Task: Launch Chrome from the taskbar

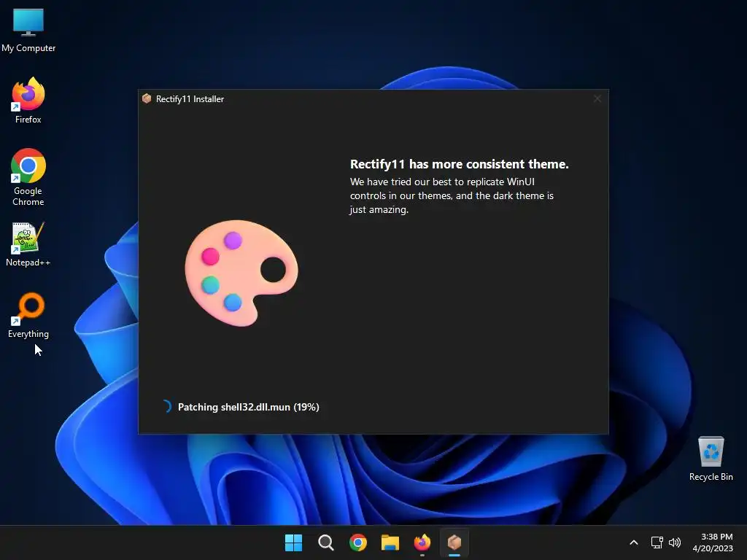Action: click(x=357, y=542)
